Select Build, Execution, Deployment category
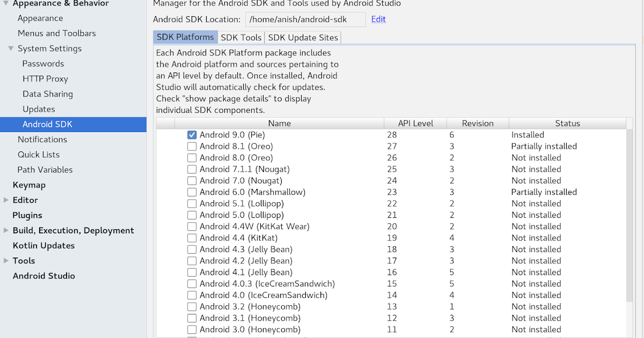Screen dimensions: 644x338 click(x=74, y=230)
